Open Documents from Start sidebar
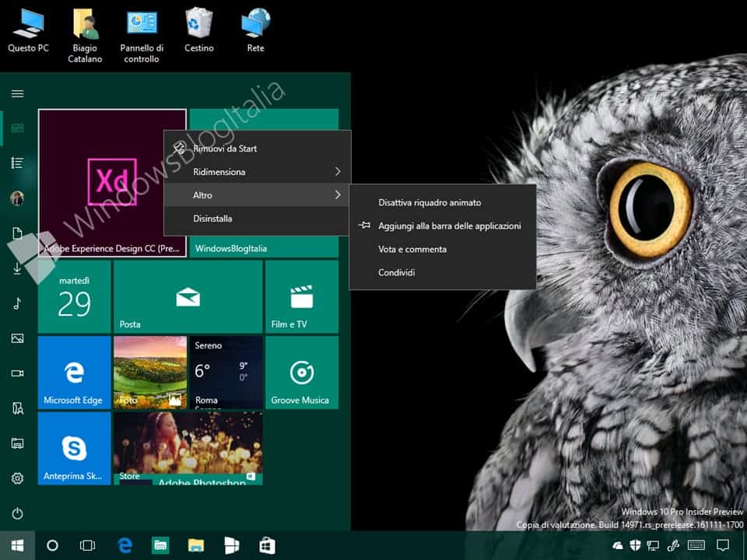747x560 pixels. pos(18,233)
